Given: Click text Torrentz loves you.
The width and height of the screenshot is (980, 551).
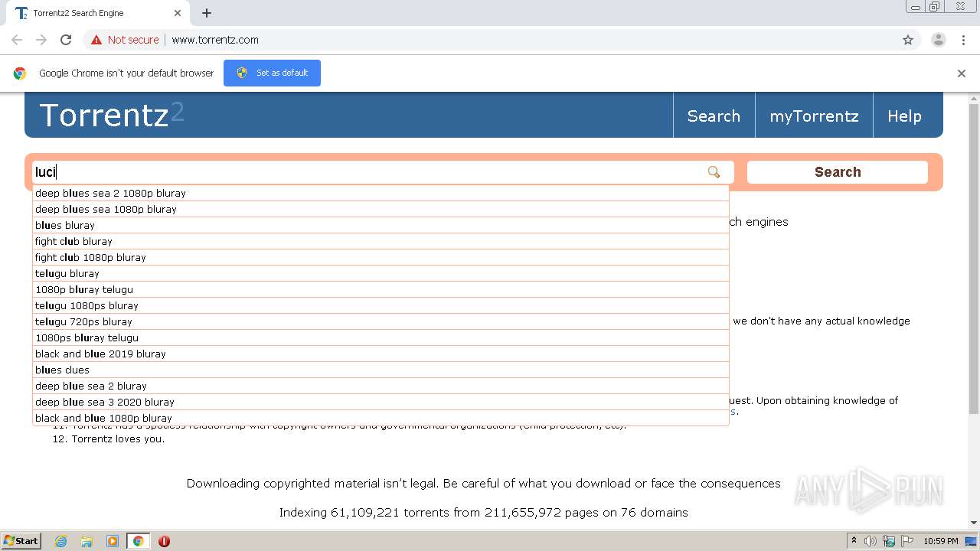Looking at the screenshot, I should pyautogui.click(x=118, y=439).
